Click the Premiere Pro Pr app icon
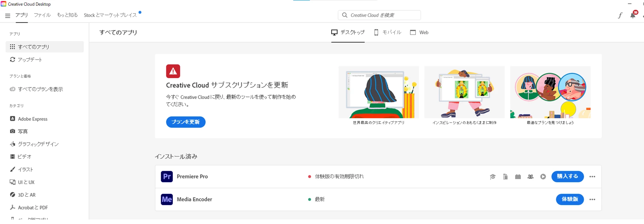Screen dimensions: 644x224 click(x=167, y=177)
